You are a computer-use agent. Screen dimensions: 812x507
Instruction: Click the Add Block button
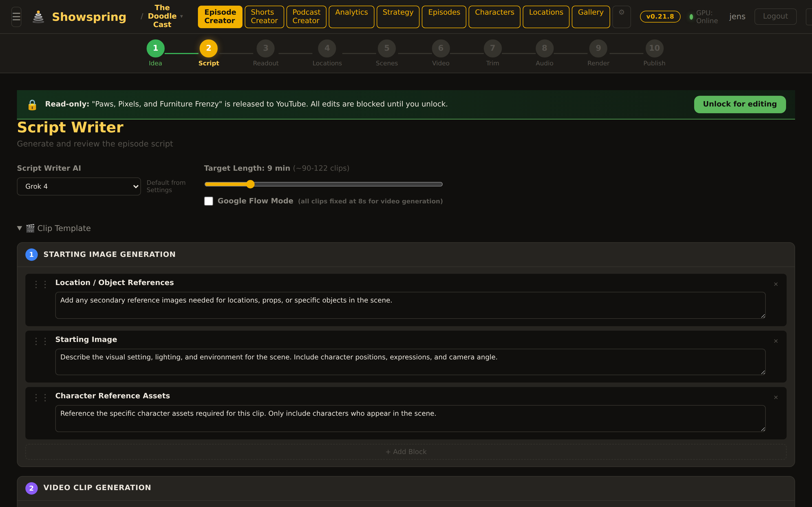pyautogui.click(x=406, y=452)
